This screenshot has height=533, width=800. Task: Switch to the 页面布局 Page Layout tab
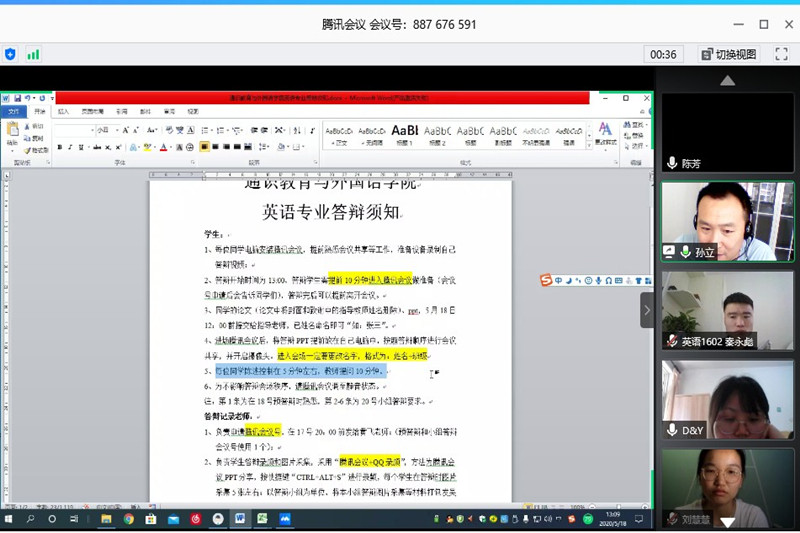click(x=92, y=111)
